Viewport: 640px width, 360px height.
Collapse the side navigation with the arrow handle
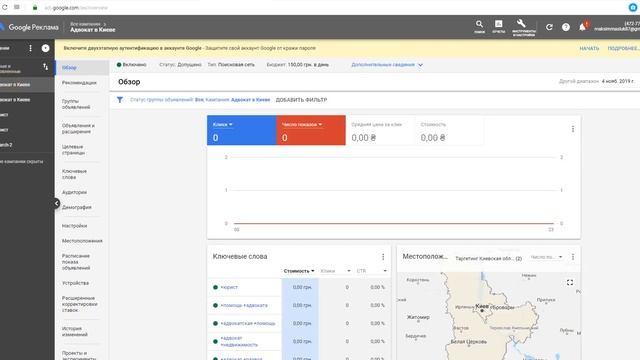click(x=56, y=203)
